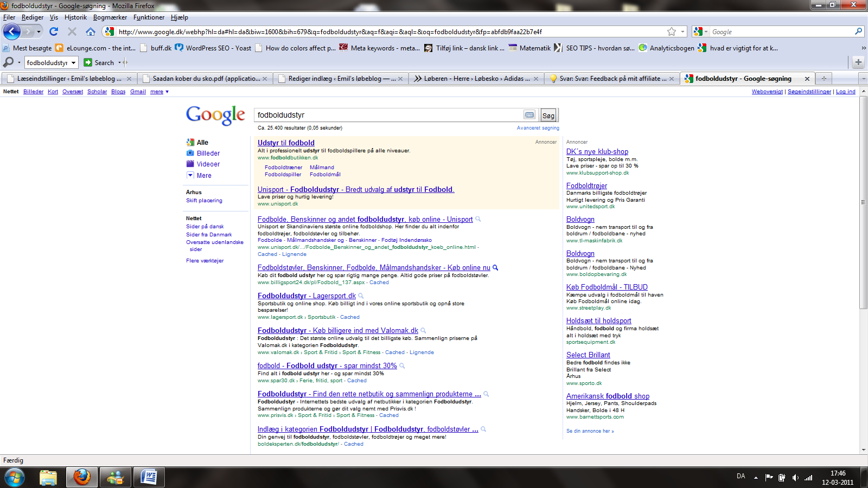Open DK's nye klub-shop ad

(597, 151)
